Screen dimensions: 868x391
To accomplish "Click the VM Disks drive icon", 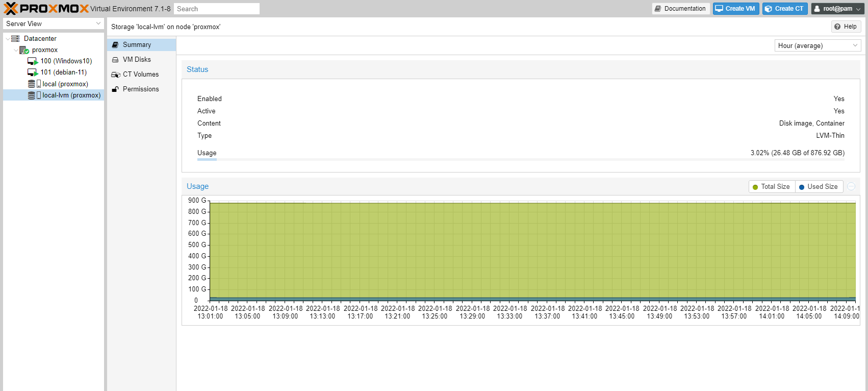I will [x=115, y=60].
